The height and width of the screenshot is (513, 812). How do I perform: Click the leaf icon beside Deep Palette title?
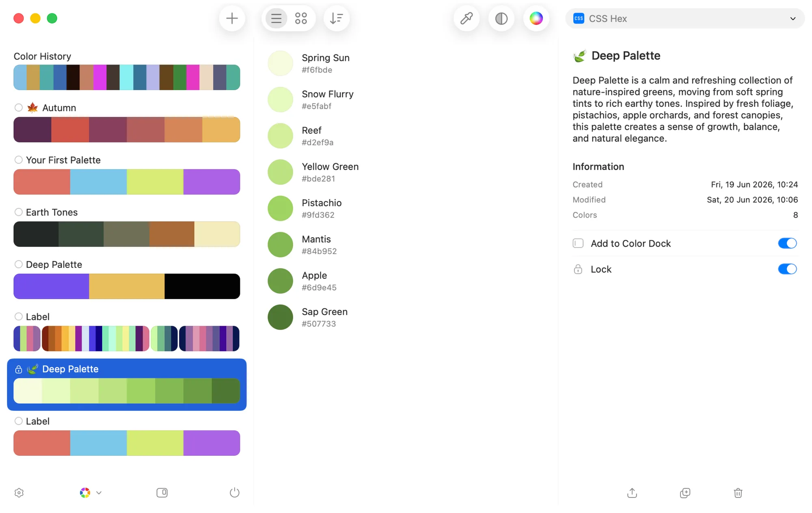(x=580, y=56)
